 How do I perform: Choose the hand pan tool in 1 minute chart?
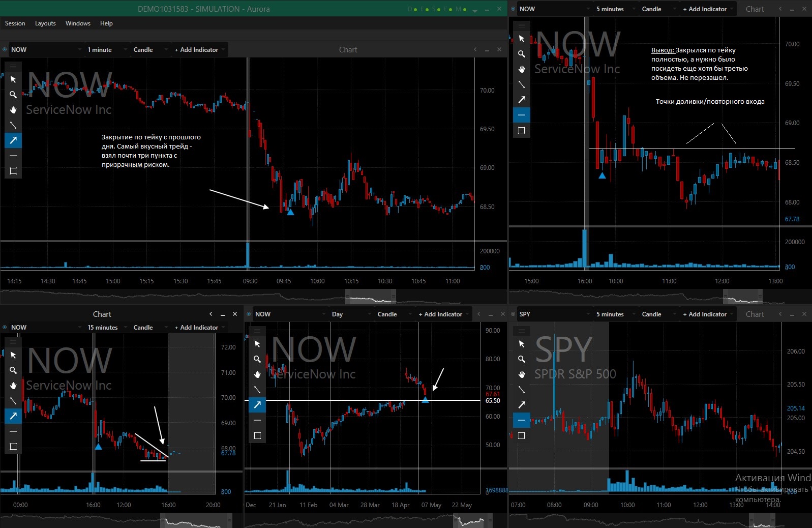click(x=13, y=110)
